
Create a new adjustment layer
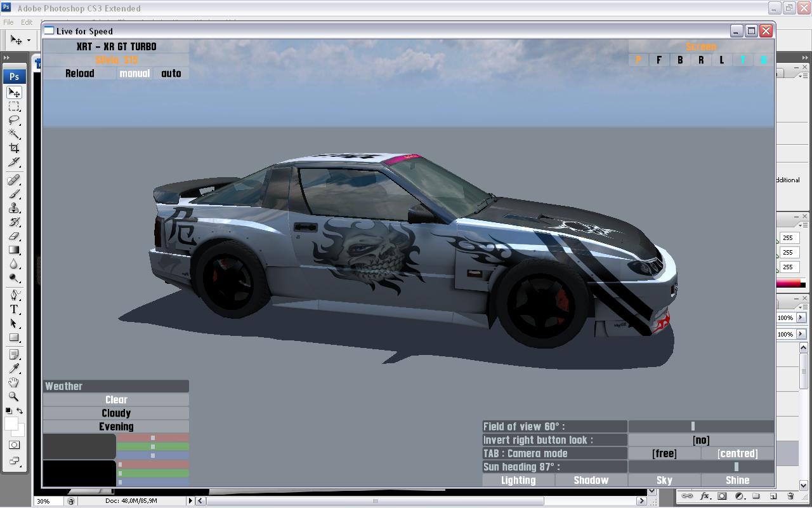(739, 496)
